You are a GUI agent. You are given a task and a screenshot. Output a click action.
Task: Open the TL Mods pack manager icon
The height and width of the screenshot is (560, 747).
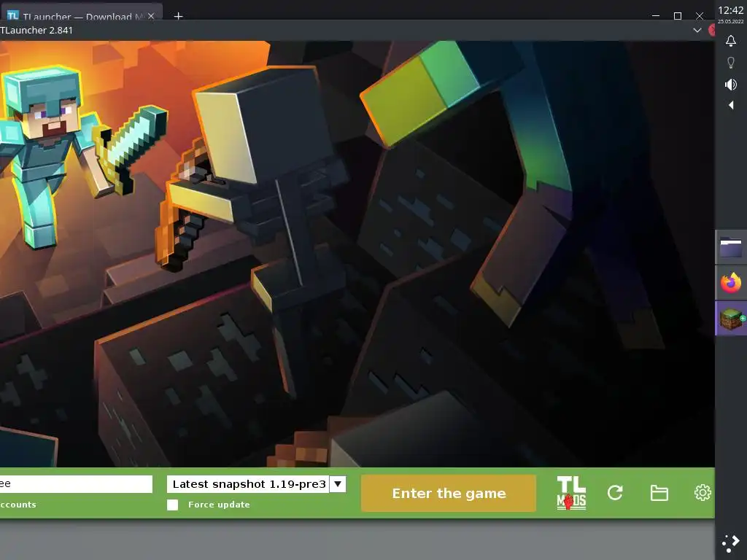(571, 494)
